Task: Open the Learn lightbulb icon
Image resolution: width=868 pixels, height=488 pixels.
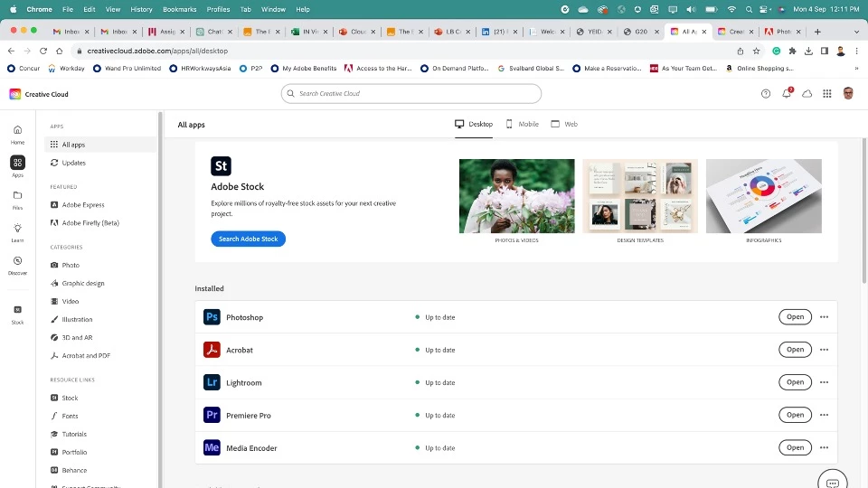Action: [18, 228]
